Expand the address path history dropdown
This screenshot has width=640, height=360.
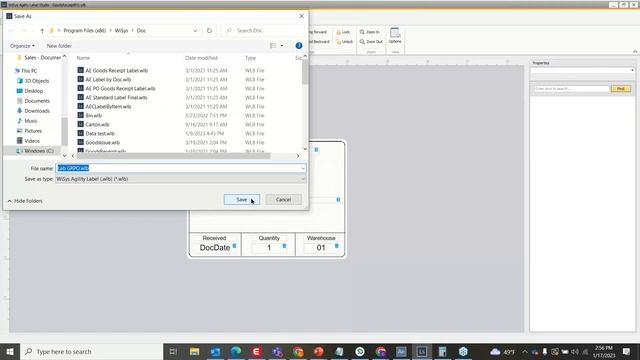point(195,31)
